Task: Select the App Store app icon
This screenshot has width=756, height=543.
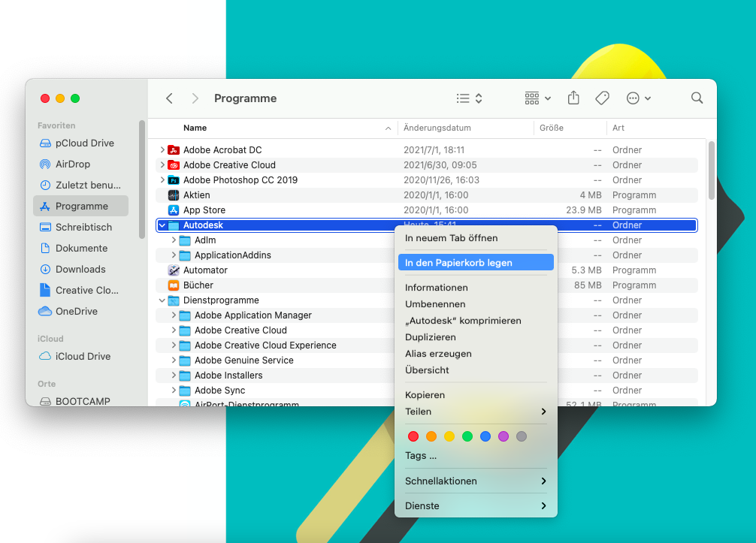Action: click(174, 210)
